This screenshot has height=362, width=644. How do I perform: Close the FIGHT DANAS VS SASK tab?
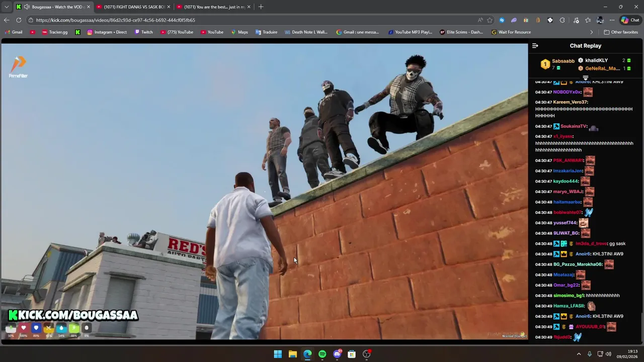point(169,7)
